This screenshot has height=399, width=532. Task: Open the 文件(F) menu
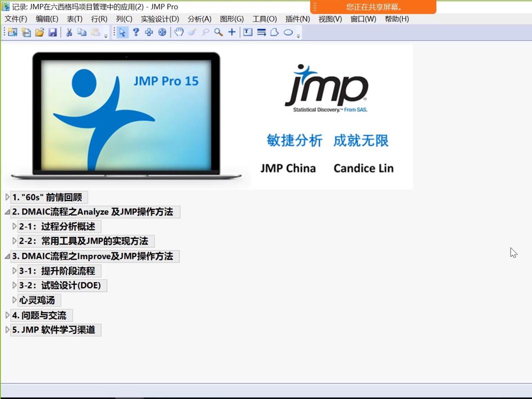coord(16,19)
